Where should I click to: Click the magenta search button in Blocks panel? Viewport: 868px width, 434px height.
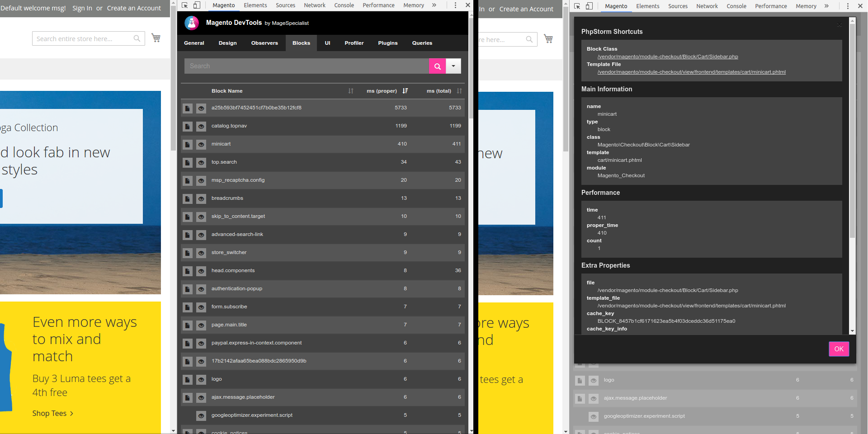coord(437,66)
